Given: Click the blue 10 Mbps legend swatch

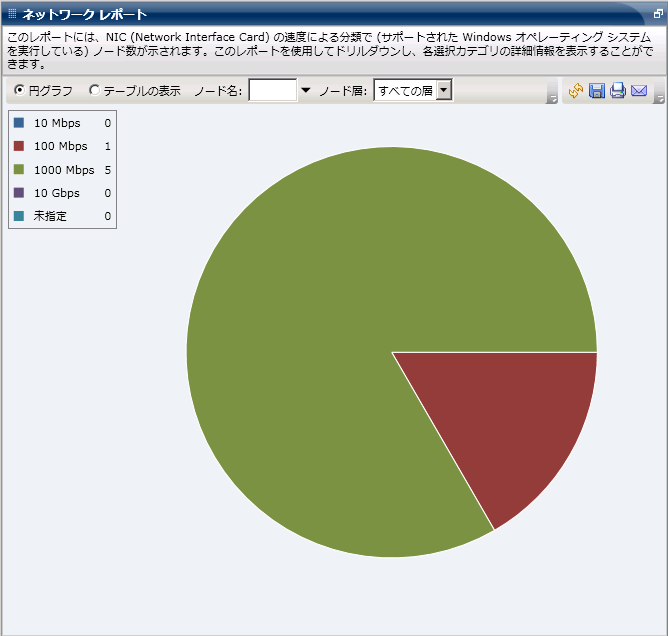Looking at the screenshot, I should [x=19, y=123].
